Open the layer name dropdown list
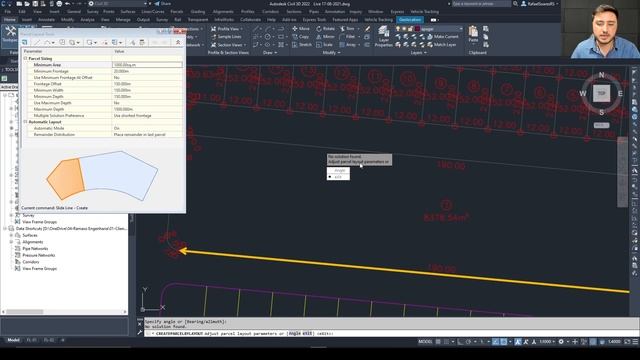The width and height of the screenshot is (640, 360). pos(461,29)
